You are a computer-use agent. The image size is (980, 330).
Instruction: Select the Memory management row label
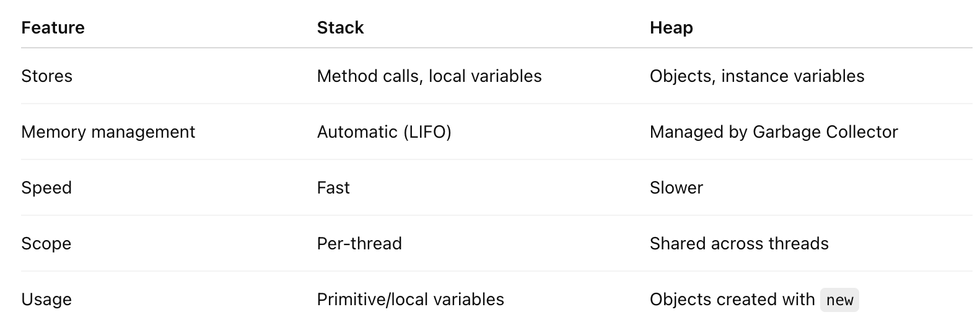[108, 132]
